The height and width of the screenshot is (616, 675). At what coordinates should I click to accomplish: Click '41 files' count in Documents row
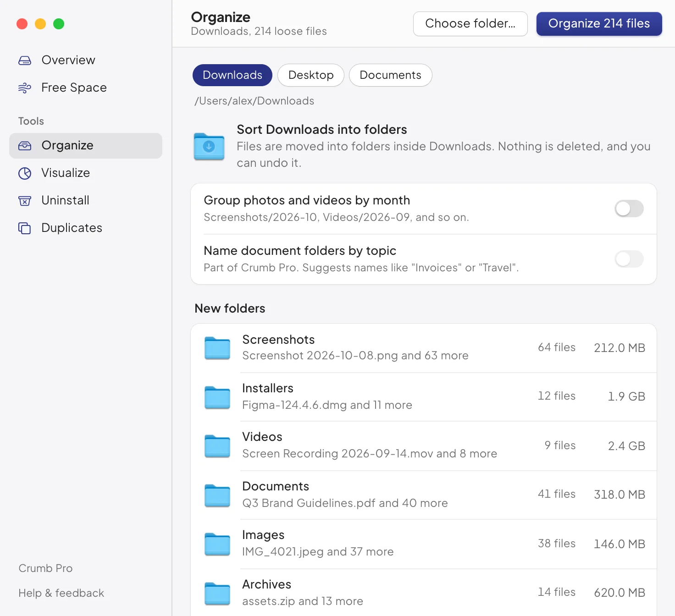557,494
